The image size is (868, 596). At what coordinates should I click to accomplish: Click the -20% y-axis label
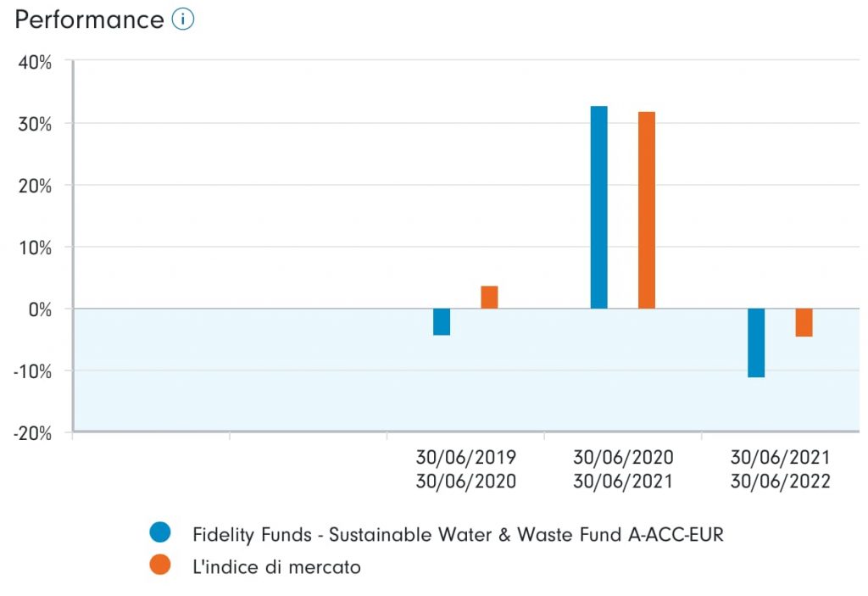(31, 432)
